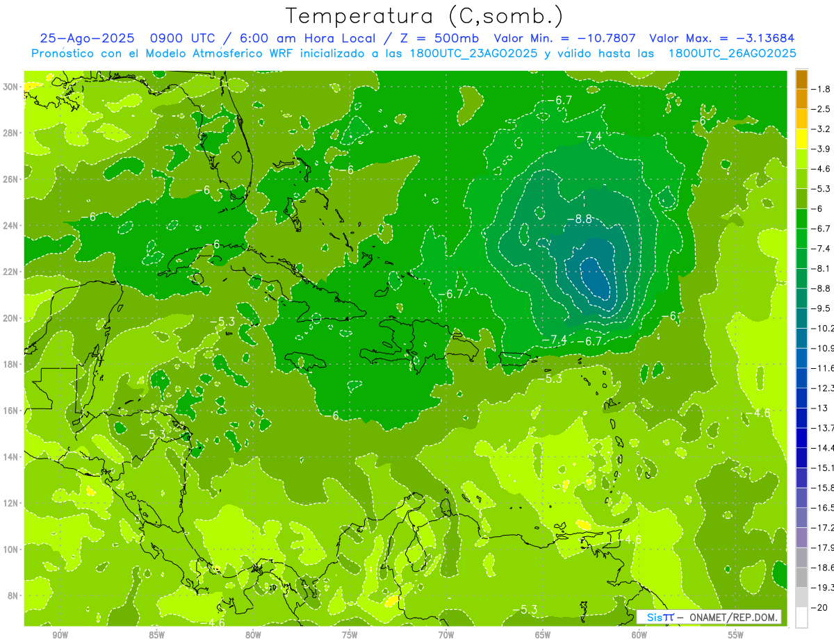Click 'Valor Max. = -3.13684' text
The height and width of the screenshot is (644, 834).
[x=721, y=38]
